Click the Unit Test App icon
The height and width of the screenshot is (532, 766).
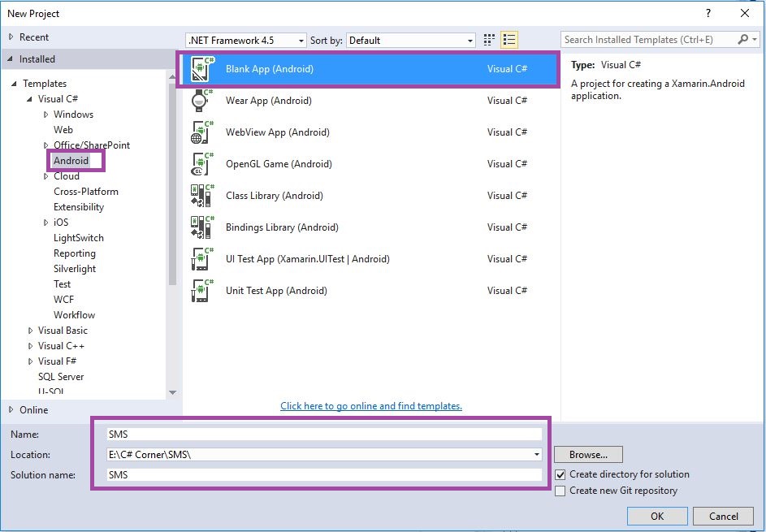(x=201, y=291)
